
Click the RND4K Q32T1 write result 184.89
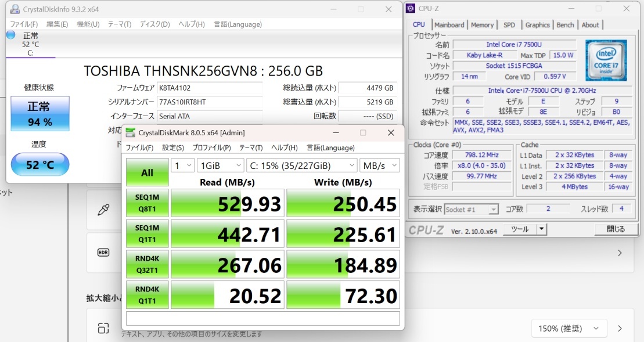[x=343, y=264]
